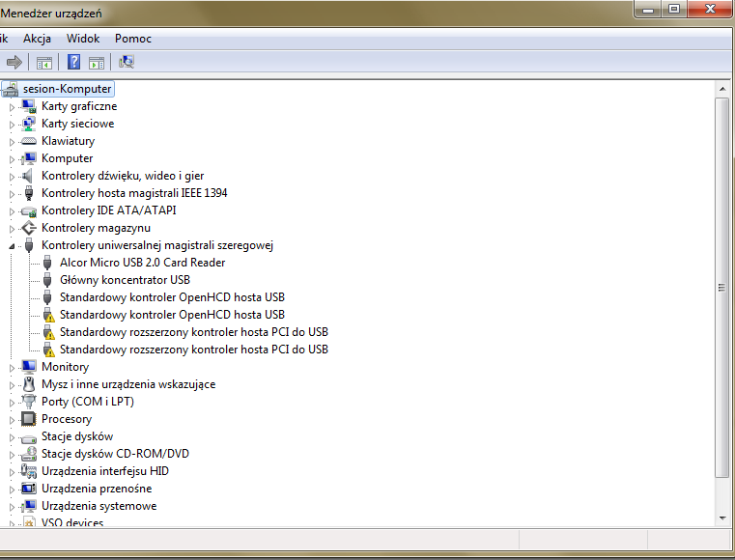The width and height of the screenshot is (735, 560).
Task: Click the Kontrolery IDE ATA/ATAPI icon
Action: click(x=29, y=211)
